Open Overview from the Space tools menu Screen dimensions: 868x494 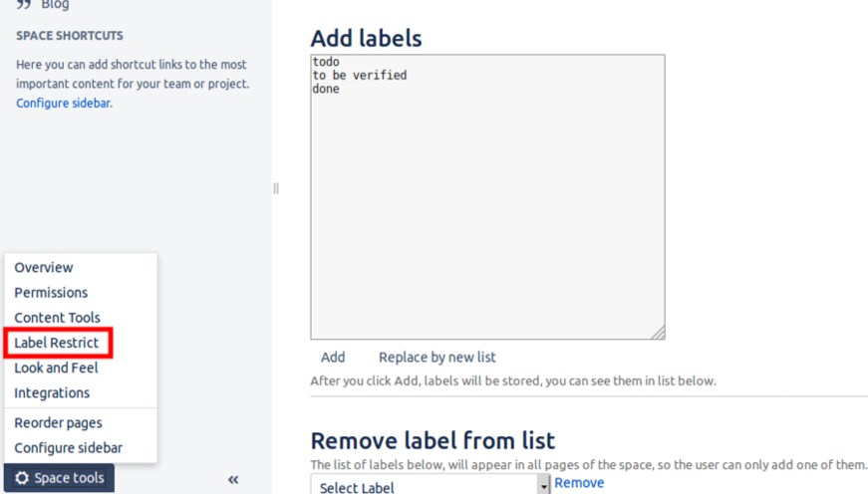click(x=44, y=267)
